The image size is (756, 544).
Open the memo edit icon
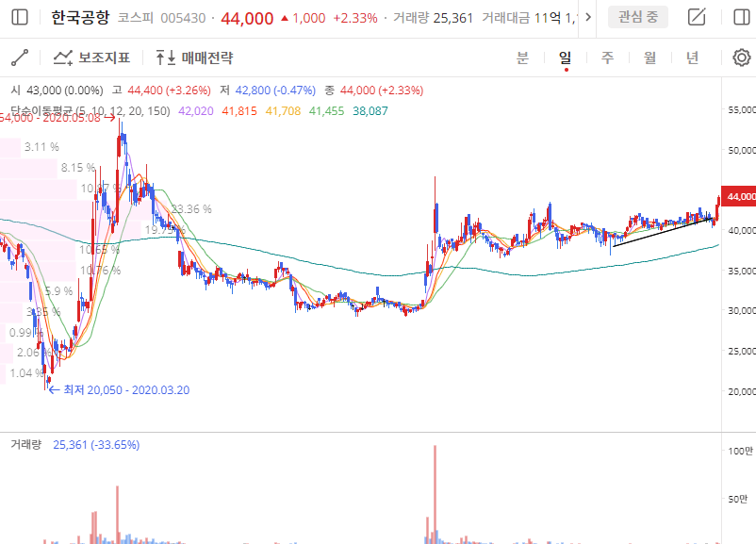697,17
